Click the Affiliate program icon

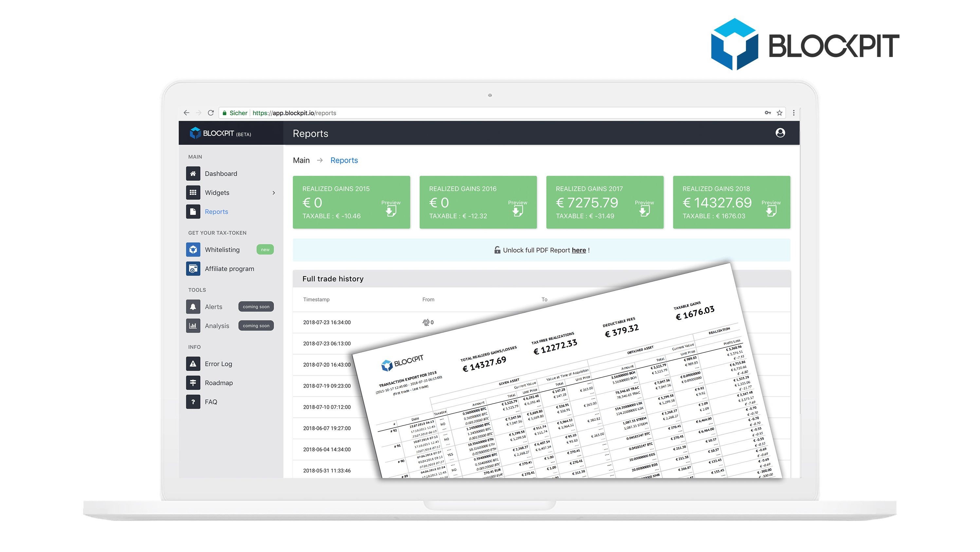pos(193,269)
